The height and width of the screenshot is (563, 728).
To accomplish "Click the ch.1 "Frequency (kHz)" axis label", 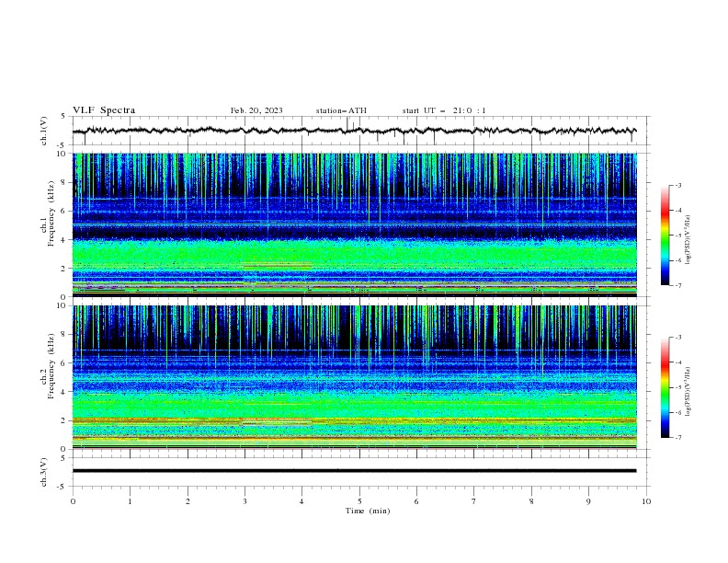I will pos(51,213).
